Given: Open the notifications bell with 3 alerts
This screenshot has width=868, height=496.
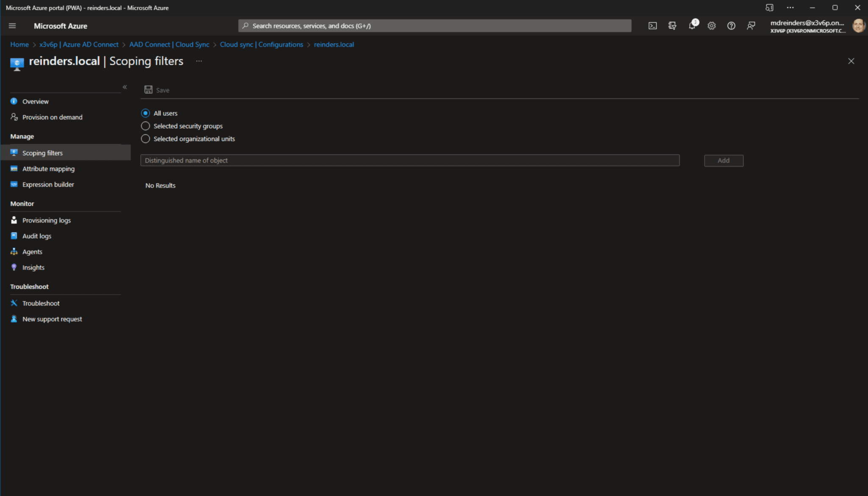Looking at the screenshot, I should pos(692,25).
